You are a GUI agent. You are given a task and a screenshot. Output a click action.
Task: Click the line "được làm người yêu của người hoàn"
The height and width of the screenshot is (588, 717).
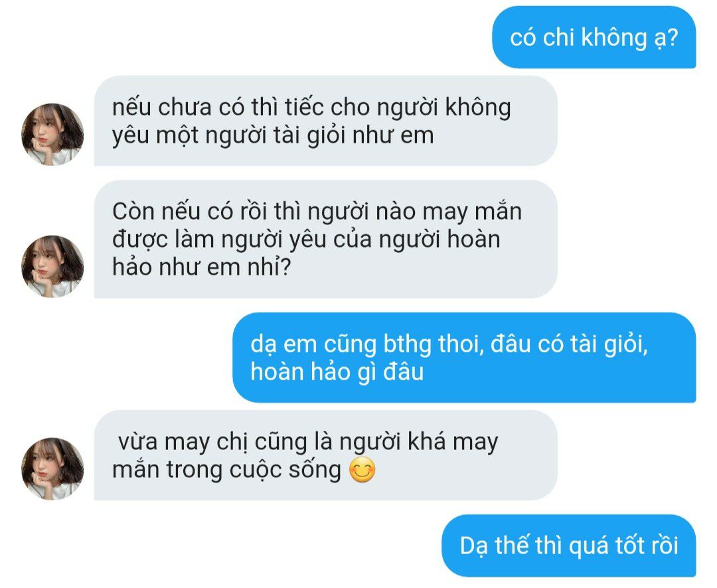coord(306,240)
